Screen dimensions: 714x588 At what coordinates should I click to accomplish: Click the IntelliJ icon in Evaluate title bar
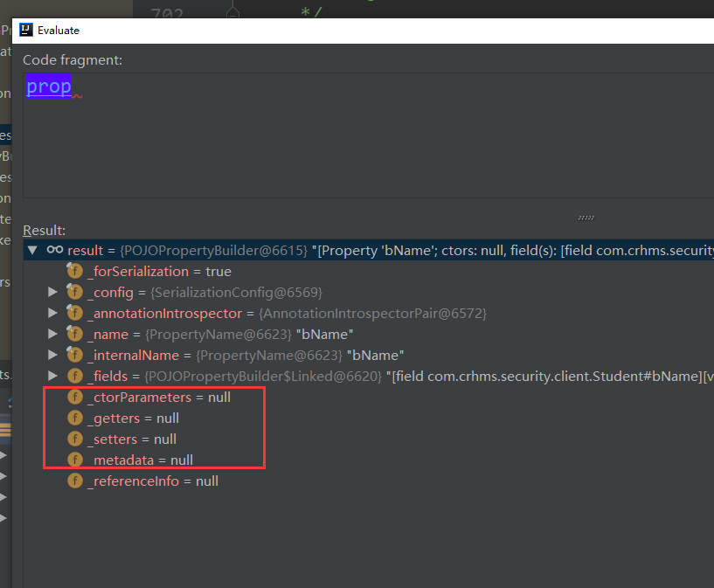pyautogui.click(x=26, y=30)
